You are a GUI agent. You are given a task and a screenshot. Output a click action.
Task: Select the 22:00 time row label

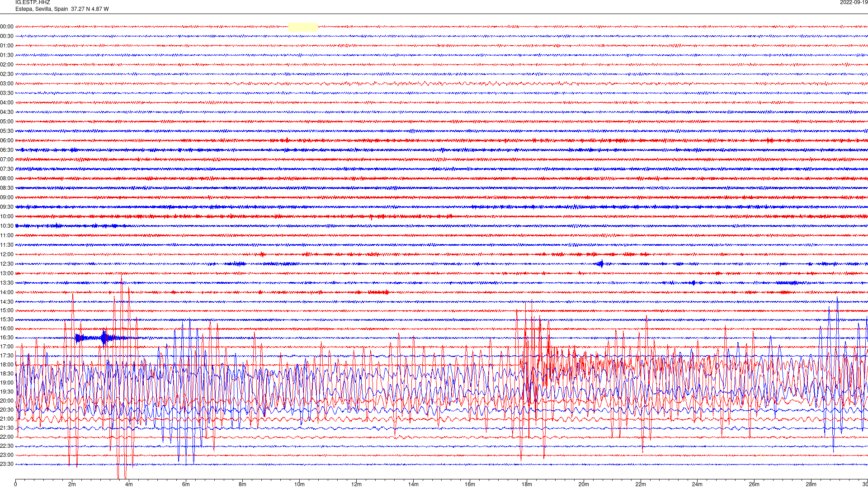tap(7, 437)
